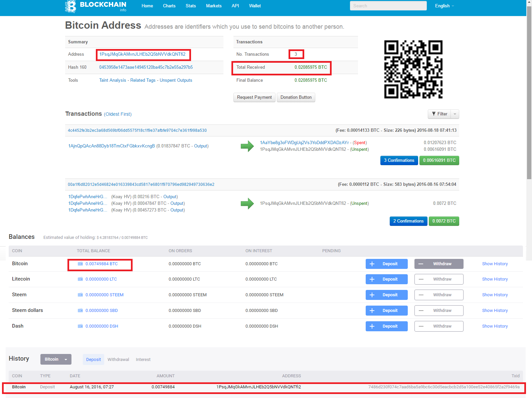Expand the English language dropdown
This screenshot has height=398, width=532.
(445, 6)
